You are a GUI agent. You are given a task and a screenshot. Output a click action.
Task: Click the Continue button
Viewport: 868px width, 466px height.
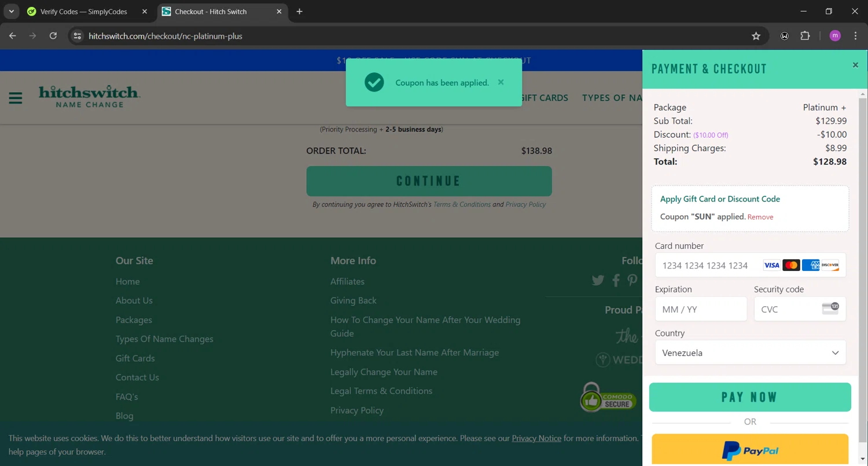[x=429, y=181]
